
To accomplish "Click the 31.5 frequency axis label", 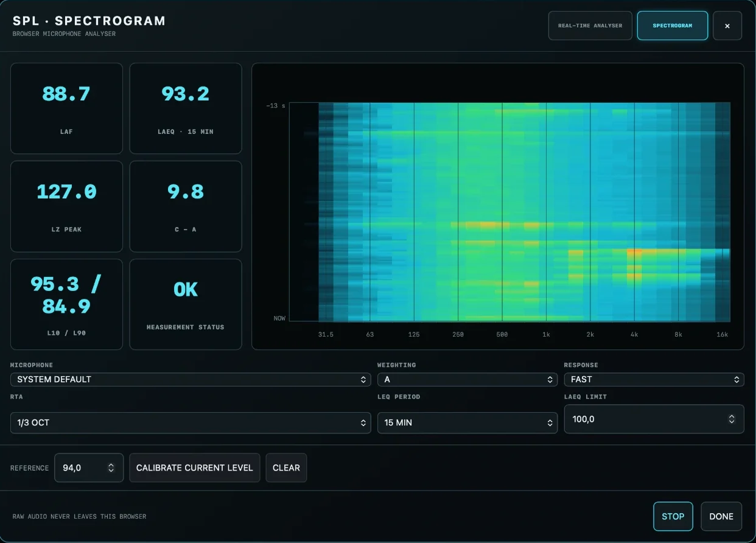I will (326, 334).
